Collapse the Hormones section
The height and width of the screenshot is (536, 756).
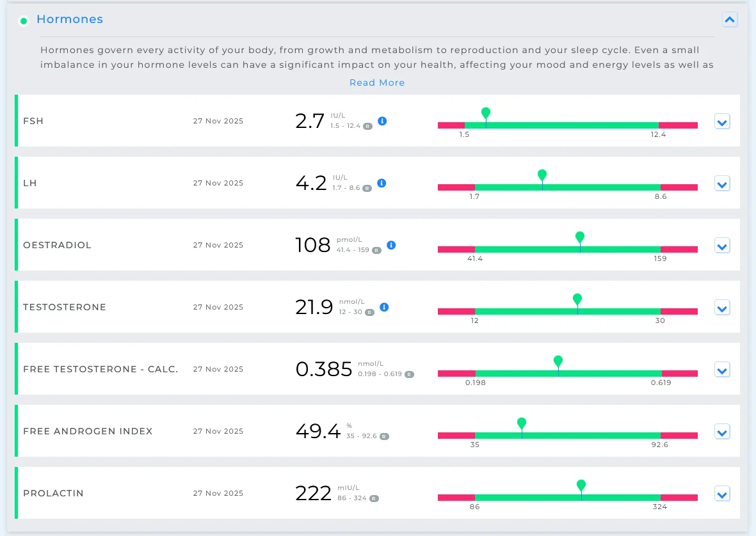click(x=730, y=20)
